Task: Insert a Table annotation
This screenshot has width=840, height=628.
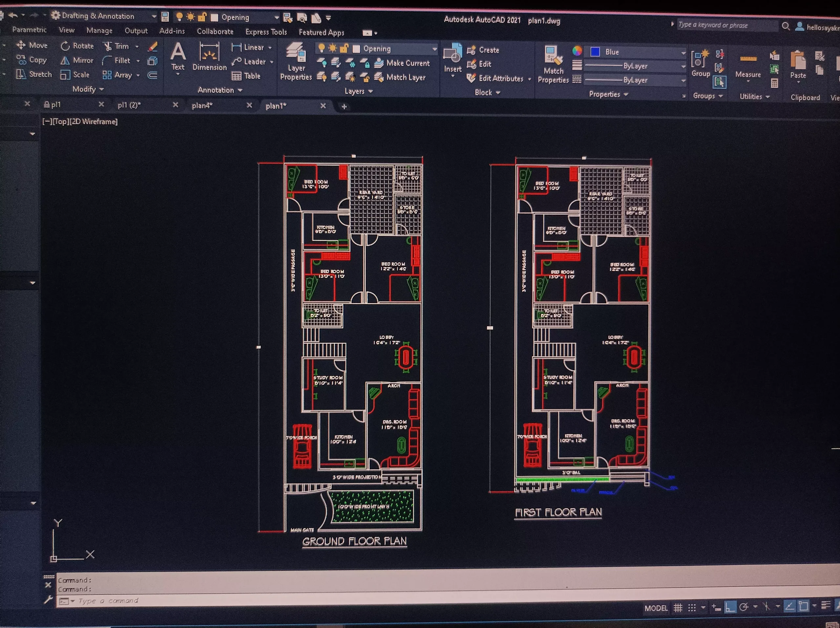Action: click(246, 76)
